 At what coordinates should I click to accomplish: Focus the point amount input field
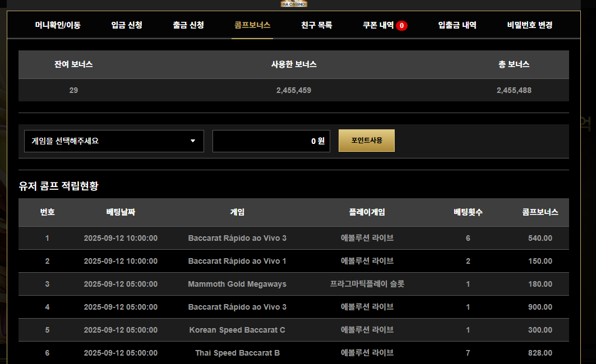[x=271, y=141]
